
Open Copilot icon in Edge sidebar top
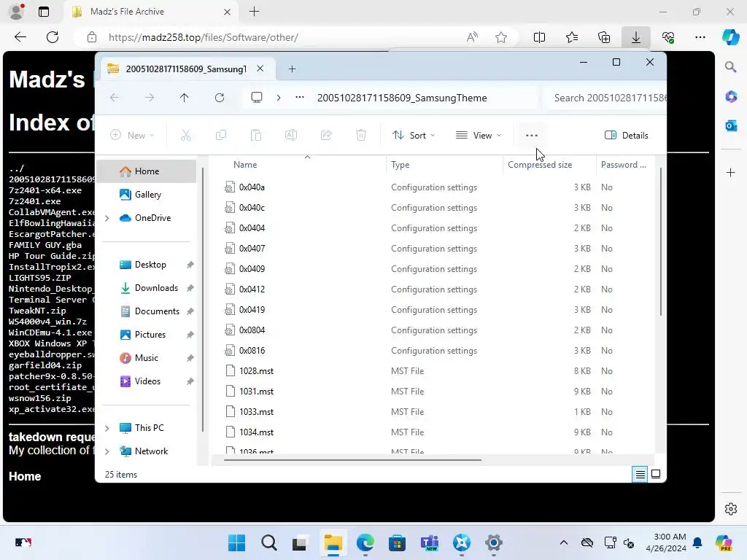731,37
